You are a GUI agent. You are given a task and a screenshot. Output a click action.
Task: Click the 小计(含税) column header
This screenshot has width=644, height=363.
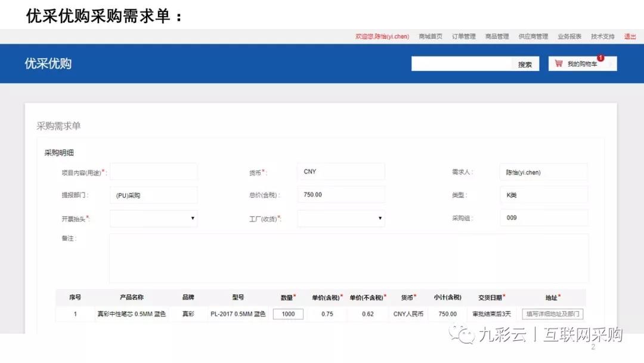(x=447, y=297)
